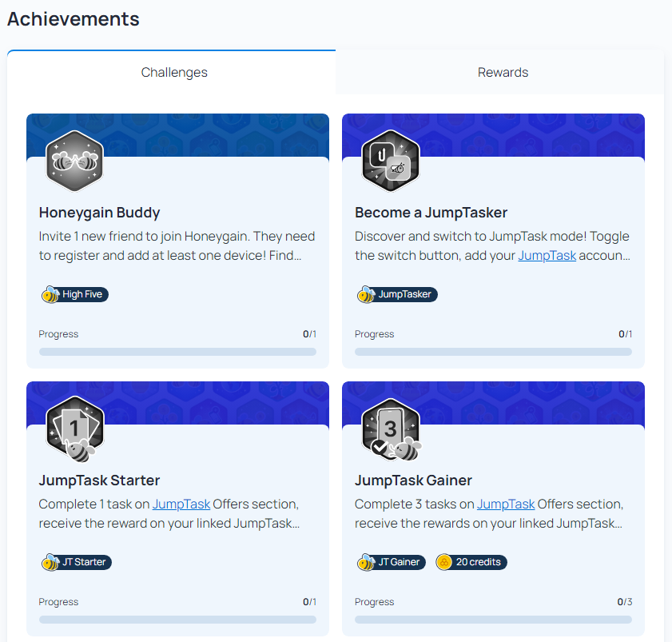The height and width of the screenshot is (642, 672).
Task: Click the Honeygain Buddy progress bar
Action: 177,352
